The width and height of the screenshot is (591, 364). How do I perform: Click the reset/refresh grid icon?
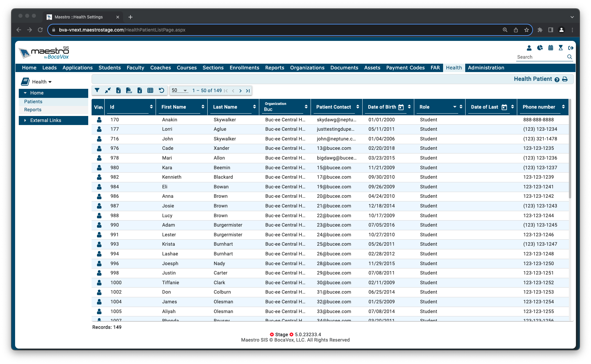coord(161,90)
